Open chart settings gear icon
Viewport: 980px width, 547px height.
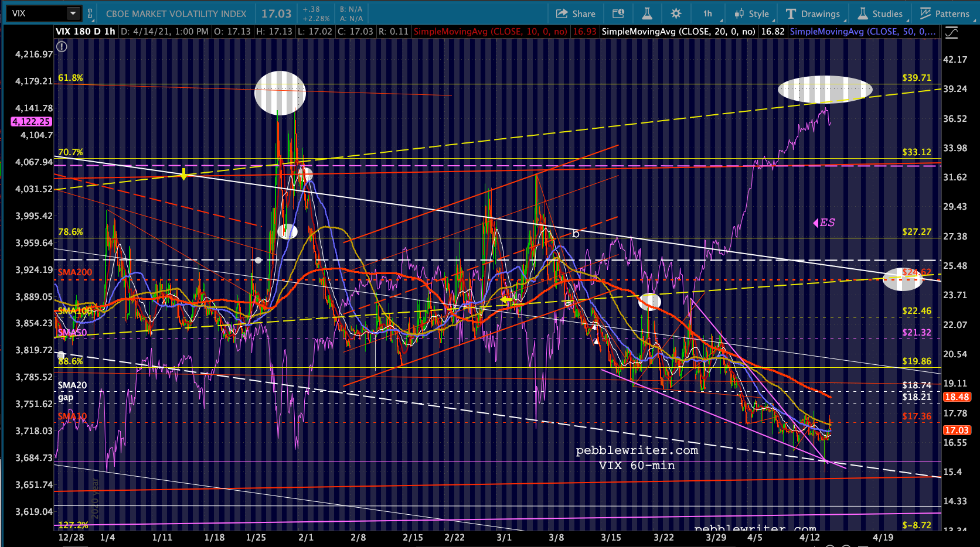(x=676, y=13)
